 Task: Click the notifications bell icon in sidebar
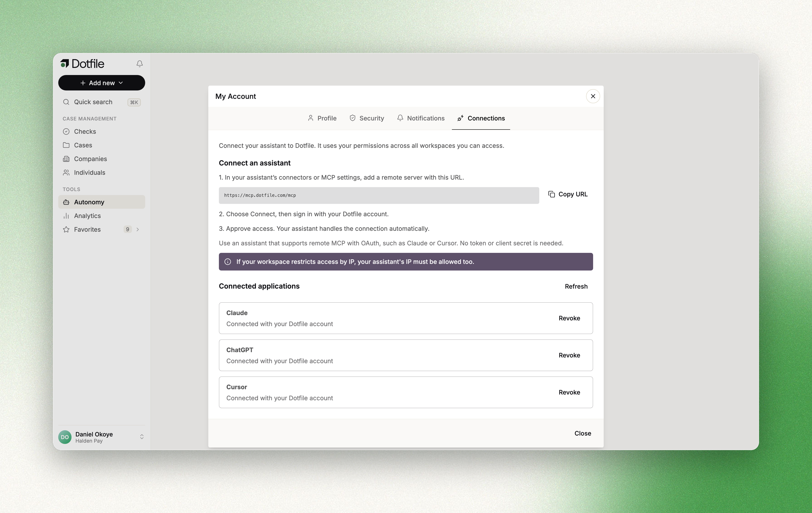point(140,64)
